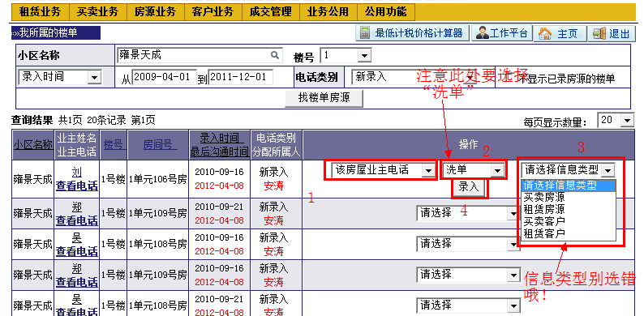
Task: Click the 录入 button
Action: (x=470, y=187)
